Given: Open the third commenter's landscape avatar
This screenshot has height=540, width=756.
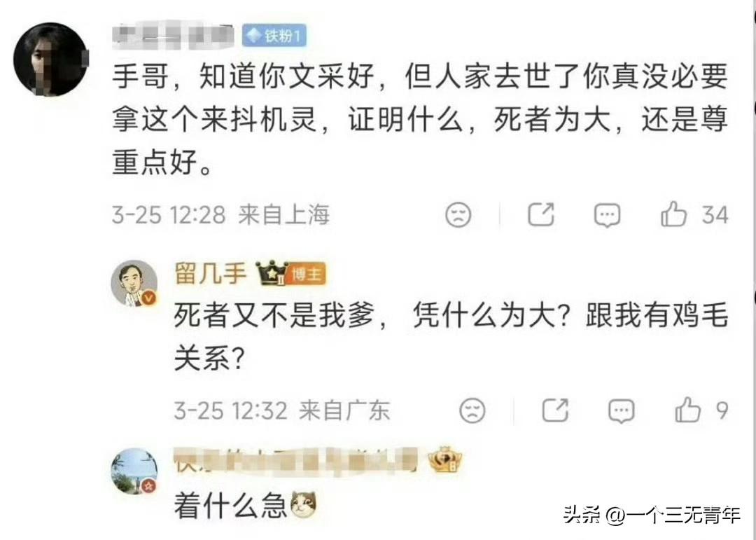Looking at the screenshot, I should (134, 471).
